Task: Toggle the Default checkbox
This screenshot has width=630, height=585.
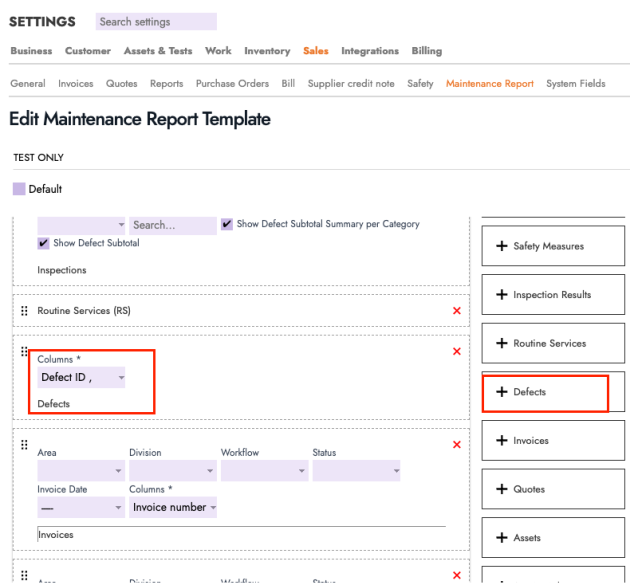Action: 19,189
